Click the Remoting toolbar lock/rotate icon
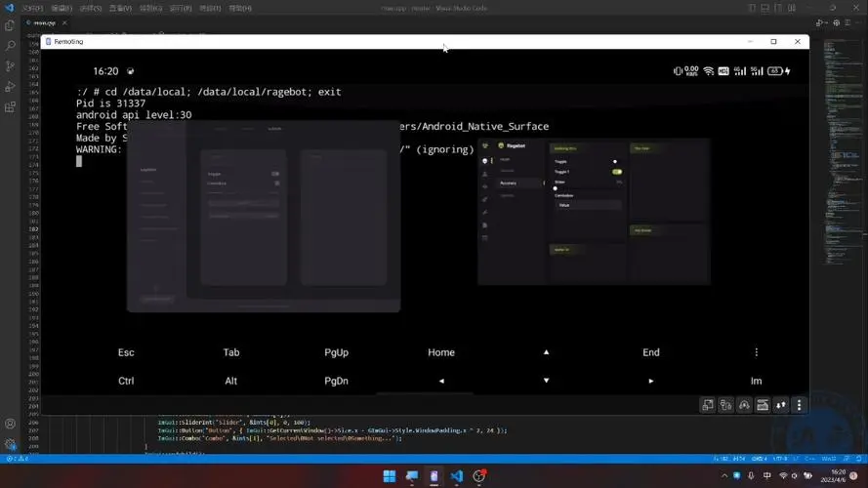Image resolution: width=868 pixels, height=488 pixels. (725, 406)
